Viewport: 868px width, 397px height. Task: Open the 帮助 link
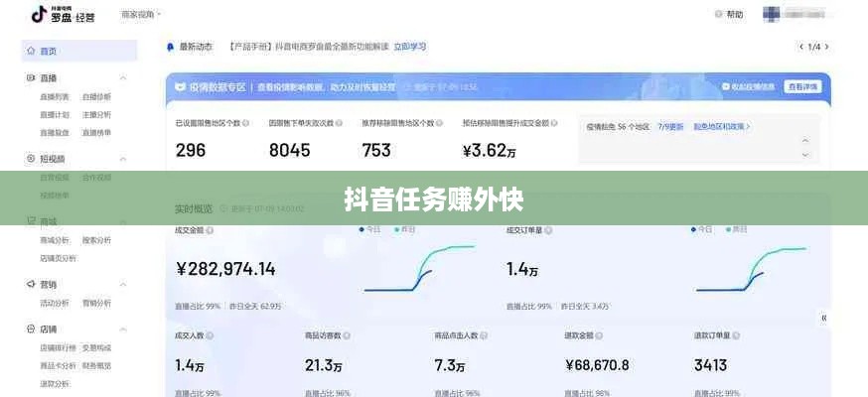tap(735, 14)
